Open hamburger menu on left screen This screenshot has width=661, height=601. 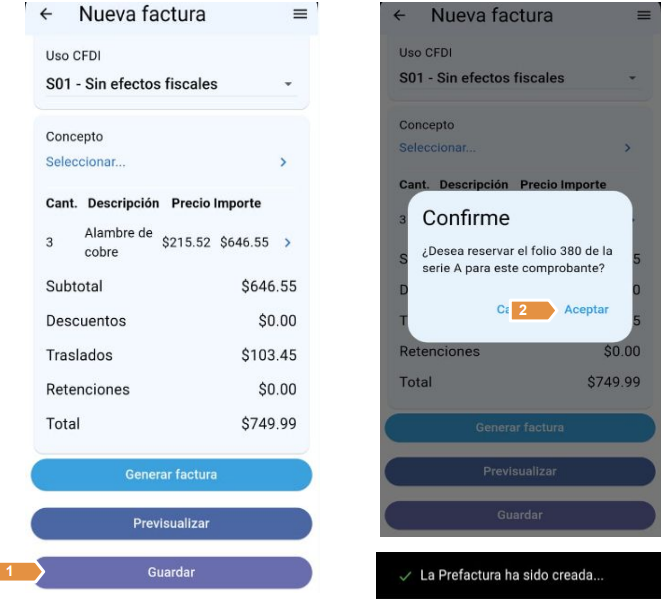coord(299,15)
